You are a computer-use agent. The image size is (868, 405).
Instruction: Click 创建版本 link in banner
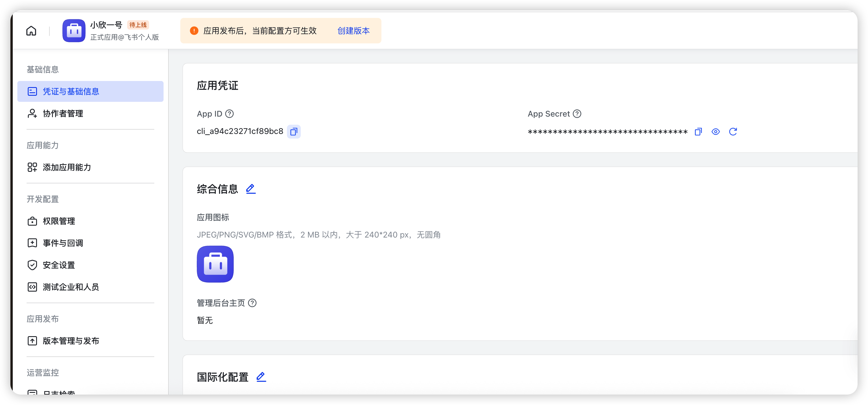coord(353,31)
